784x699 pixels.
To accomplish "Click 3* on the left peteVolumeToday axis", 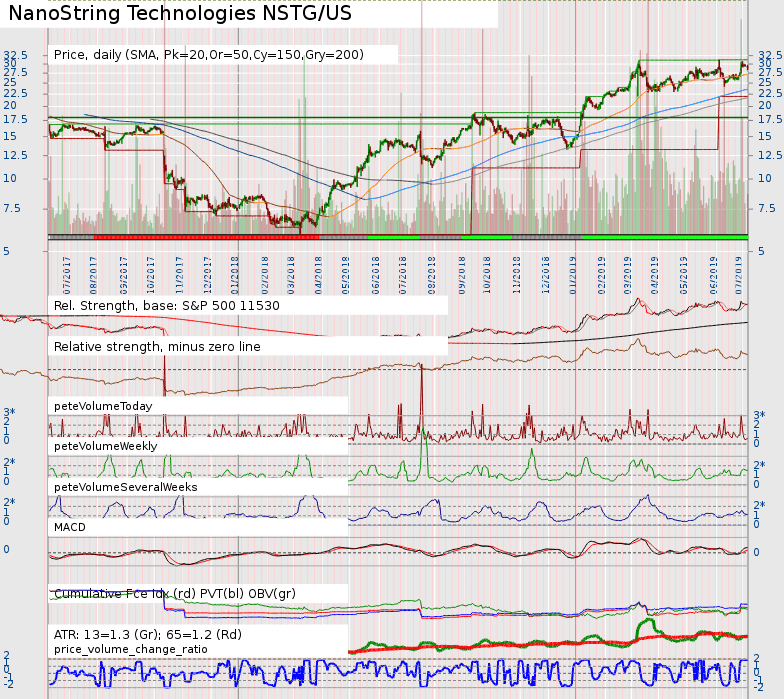I will [10, 412].
